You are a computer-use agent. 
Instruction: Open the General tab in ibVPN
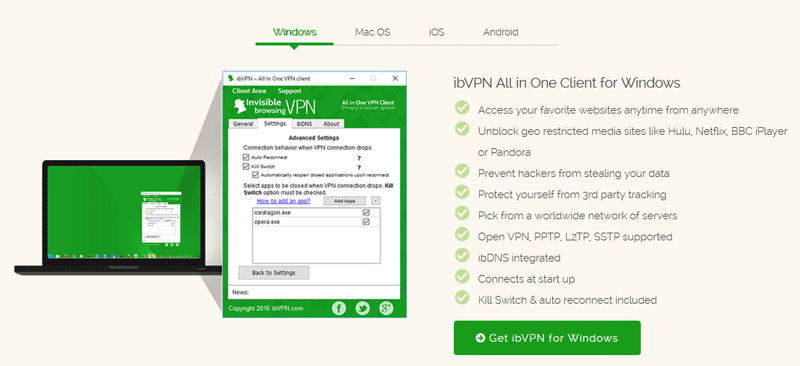click(243, 124)
